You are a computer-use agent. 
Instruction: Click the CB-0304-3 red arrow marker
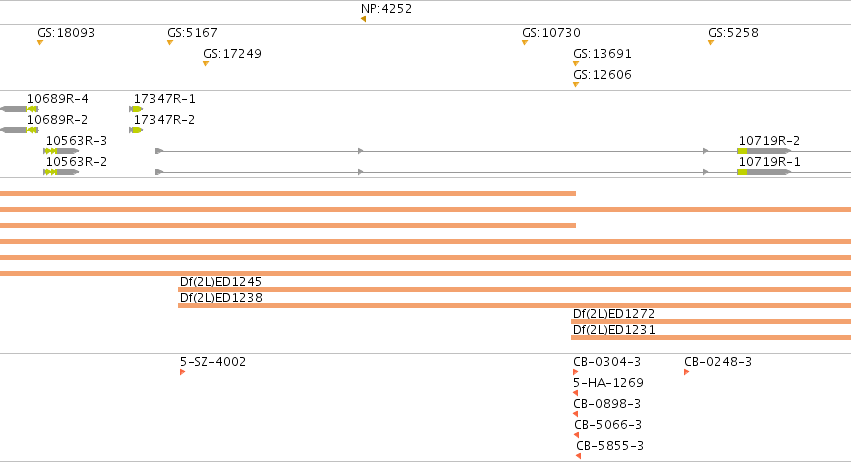576,372
